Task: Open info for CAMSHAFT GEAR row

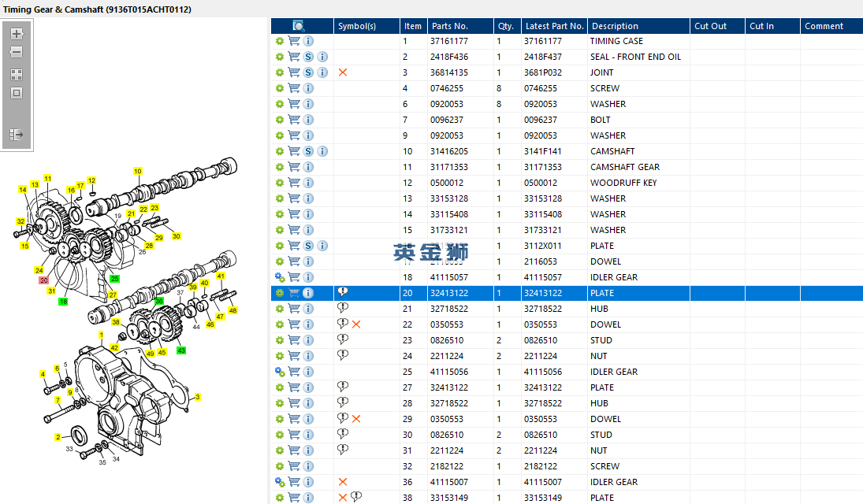Action: (308, 167)
